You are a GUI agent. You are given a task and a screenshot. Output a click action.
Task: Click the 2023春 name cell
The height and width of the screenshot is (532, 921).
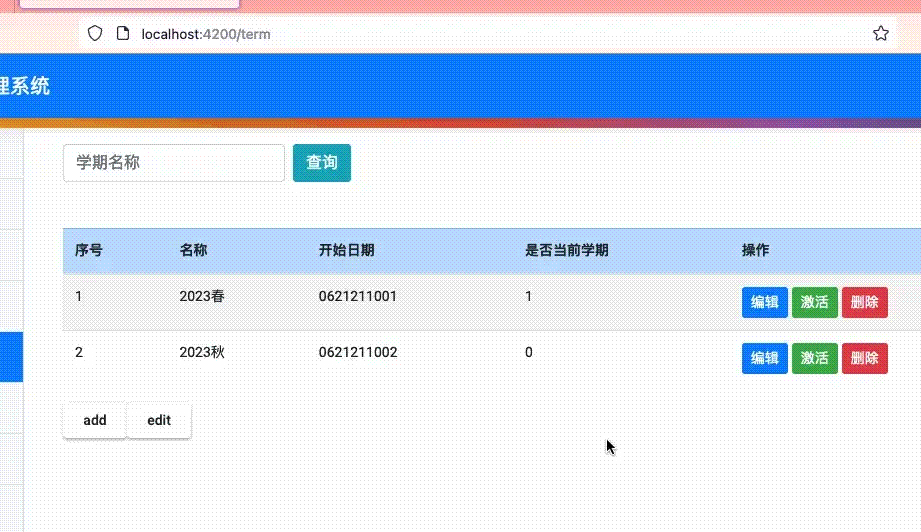pos(202,296)
